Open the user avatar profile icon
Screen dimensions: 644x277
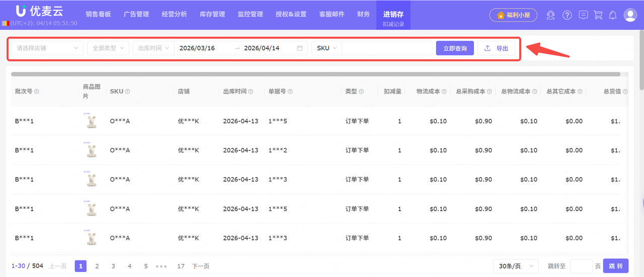coord(630,15)
